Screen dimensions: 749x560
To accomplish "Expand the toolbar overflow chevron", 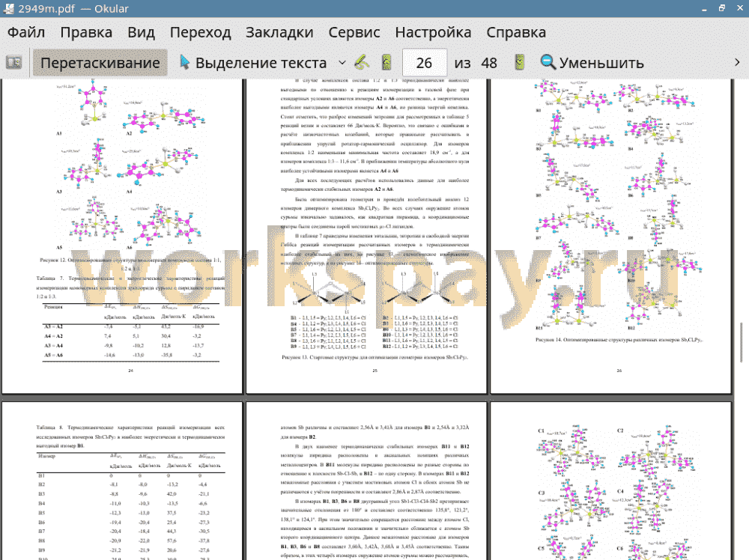I will click(x=737, y=63).
